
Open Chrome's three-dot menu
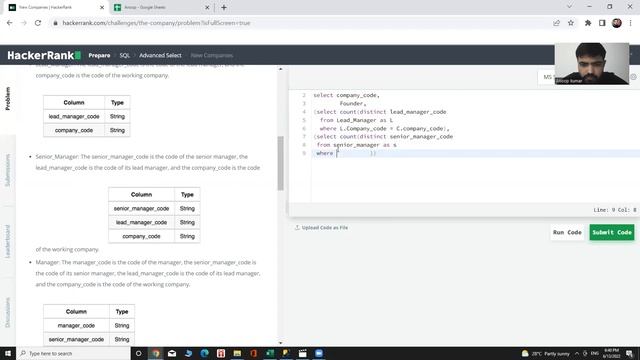coord(631,23)
